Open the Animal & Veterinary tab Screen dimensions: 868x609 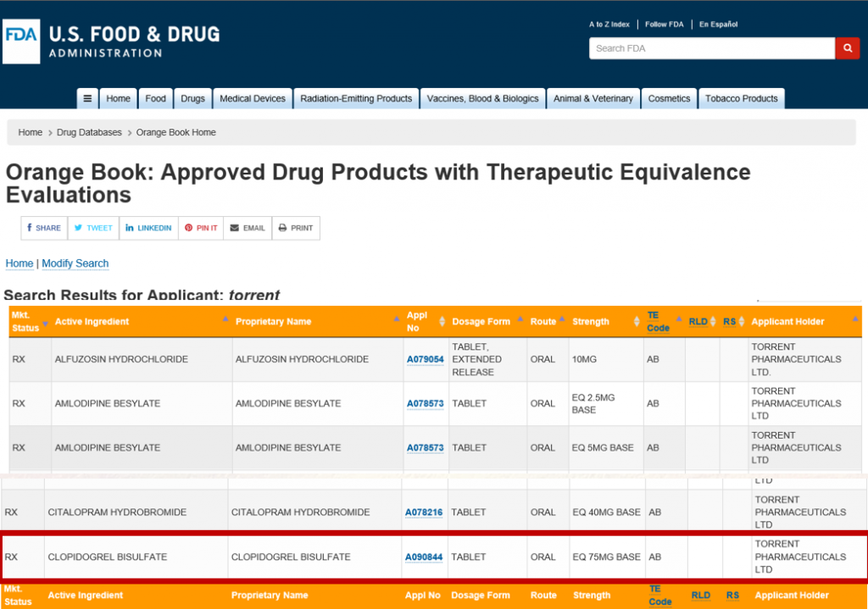593,98
